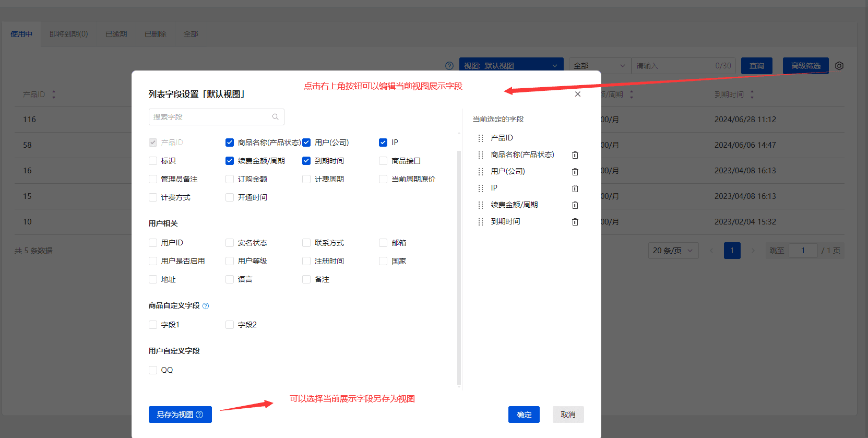Remove 续费金额/周期 via trash icon
Image resolution: width=868 pixels, height=438 pixels.
[575, 205]
